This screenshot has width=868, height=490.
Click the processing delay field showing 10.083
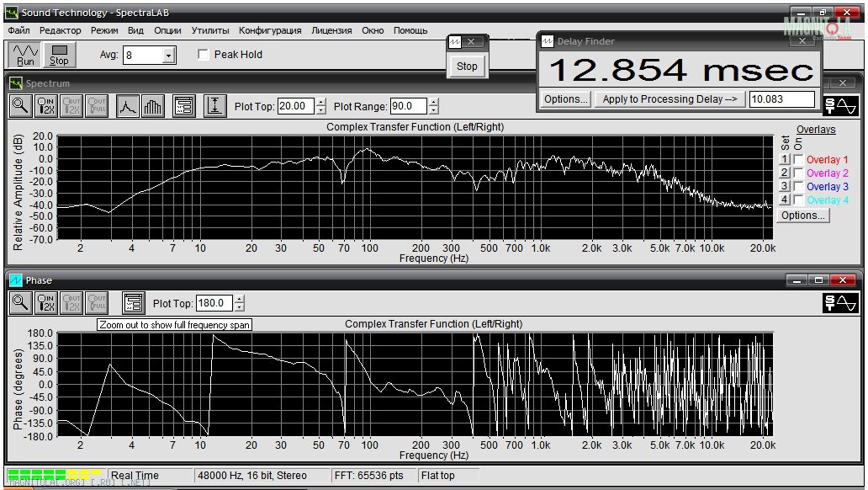click(781, 99)
